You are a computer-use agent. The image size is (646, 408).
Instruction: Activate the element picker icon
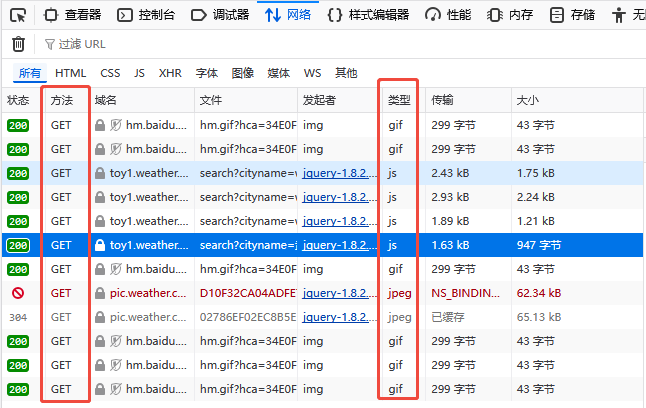(18, 16)
